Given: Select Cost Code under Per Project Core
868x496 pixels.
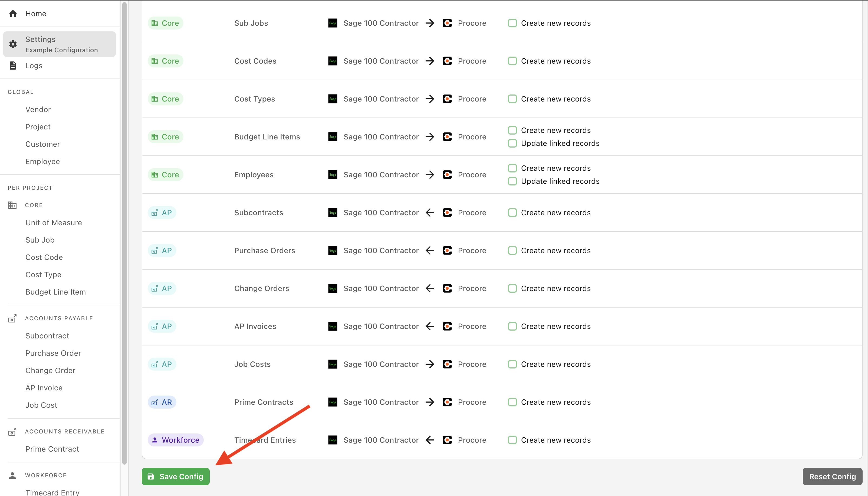Looking at the screenshot, I should pos(44,257).
